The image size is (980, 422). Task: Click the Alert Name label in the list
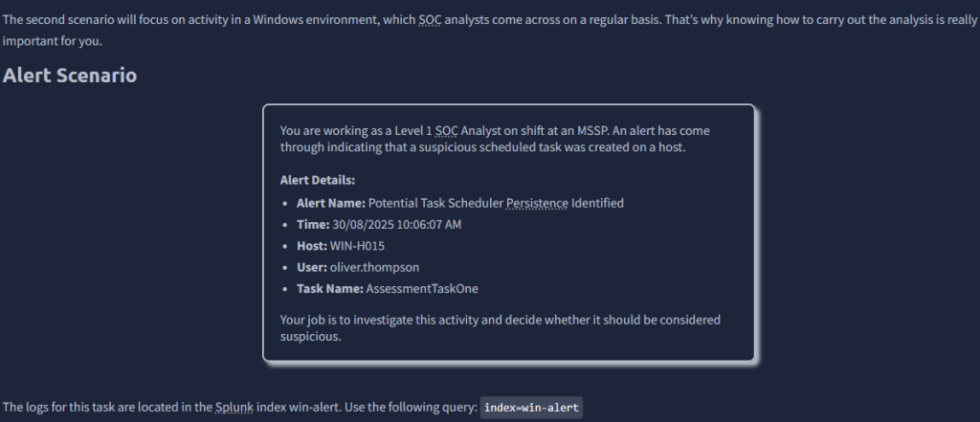point(330,203)
